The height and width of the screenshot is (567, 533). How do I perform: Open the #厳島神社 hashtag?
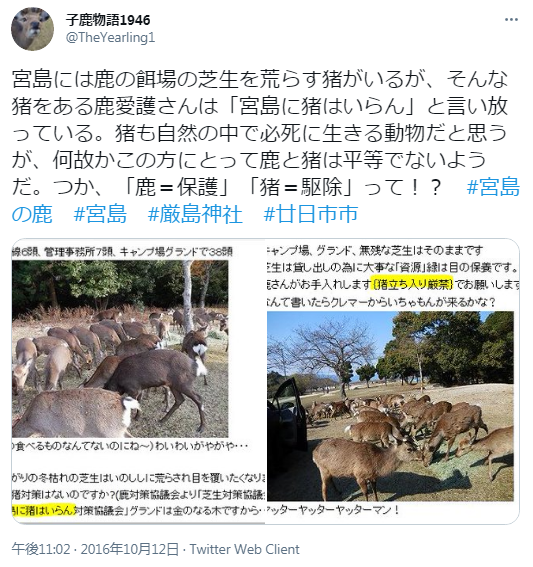195,214
